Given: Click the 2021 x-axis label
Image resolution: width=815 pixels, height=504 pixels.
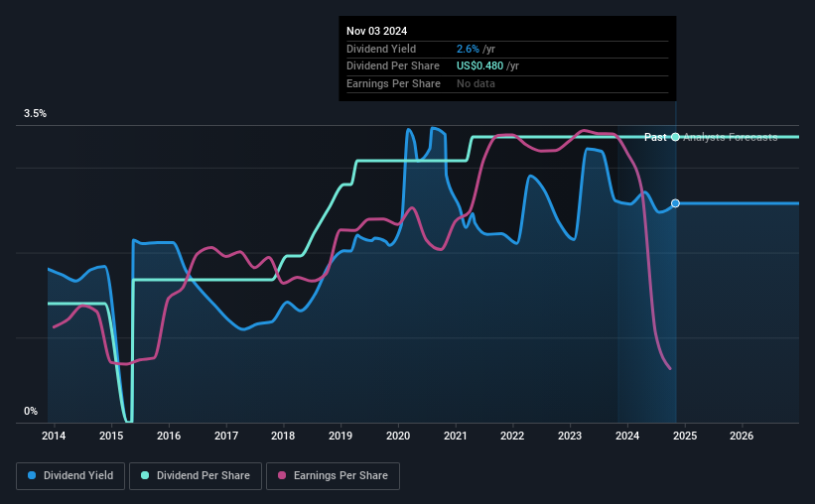Looking at the screenshot, I should [456, 436].
